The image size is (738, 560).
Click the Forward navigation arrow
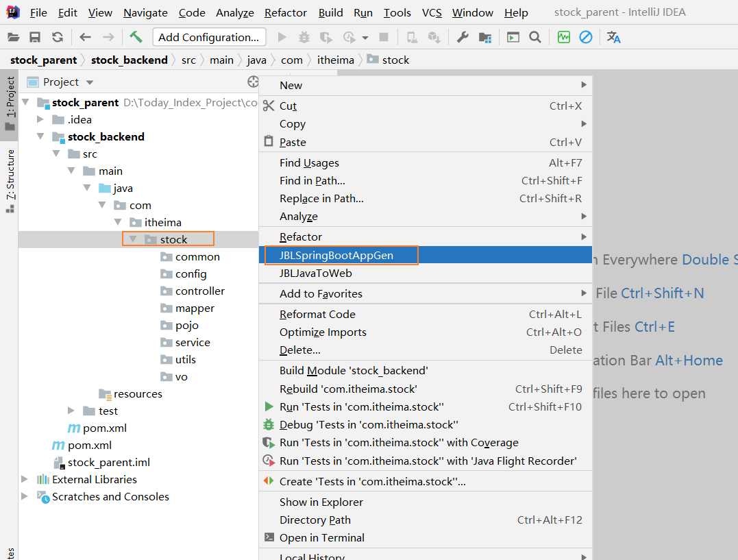pos(108,37)
